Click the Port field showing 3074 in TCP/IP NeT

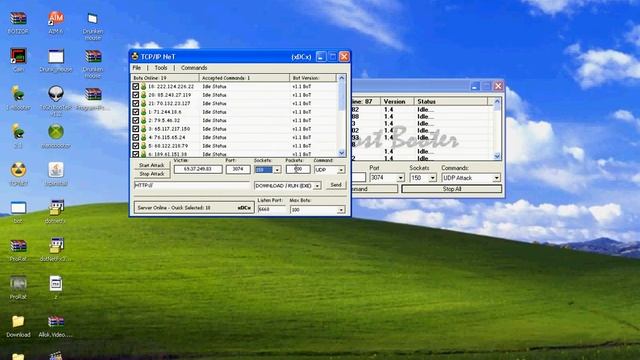[238, 169]
